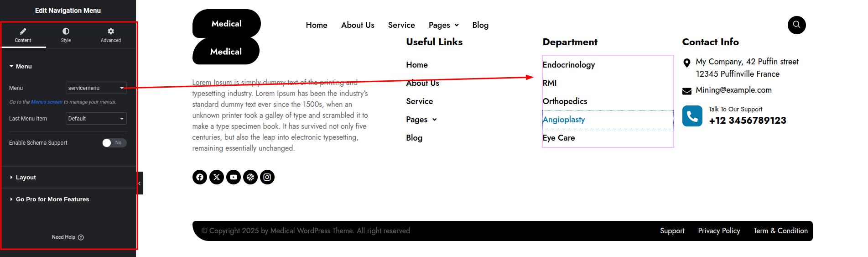
Task: Open the Last Menu Item dropdown
Action: [x=96, y=119]
